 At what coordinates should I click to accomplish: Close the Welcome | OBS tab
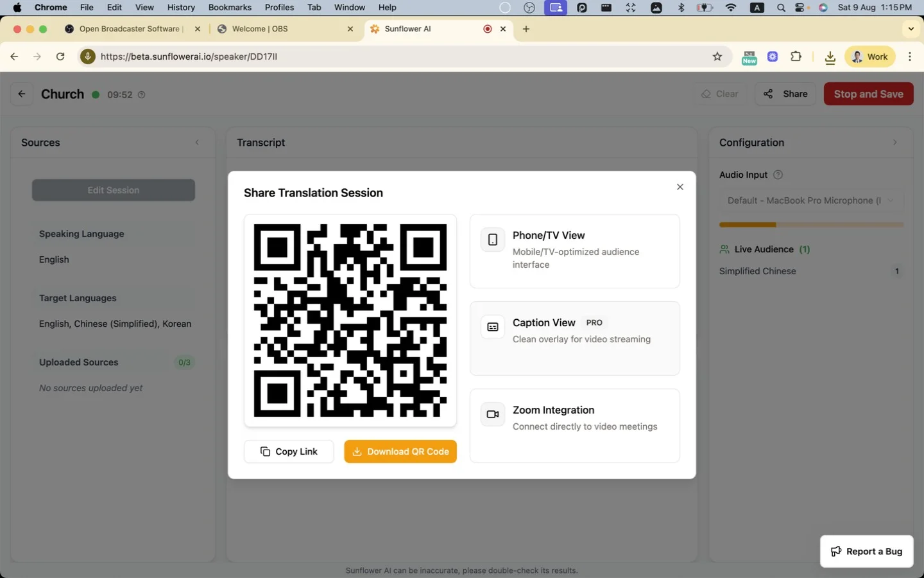point(350,29)
